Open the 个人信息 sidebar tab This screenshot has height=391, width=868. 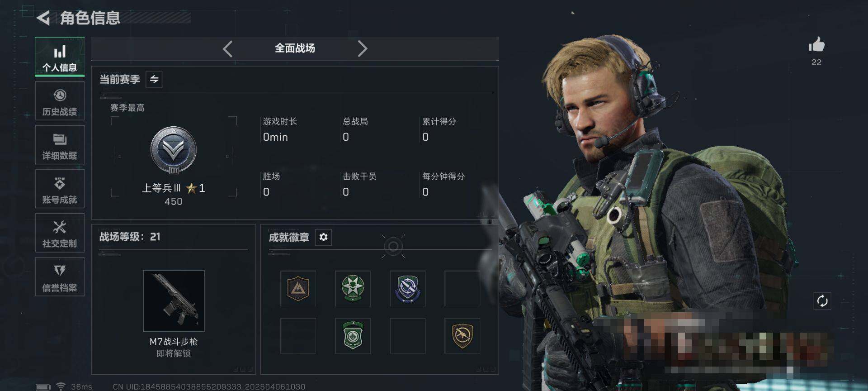click(x=60, y=57)
